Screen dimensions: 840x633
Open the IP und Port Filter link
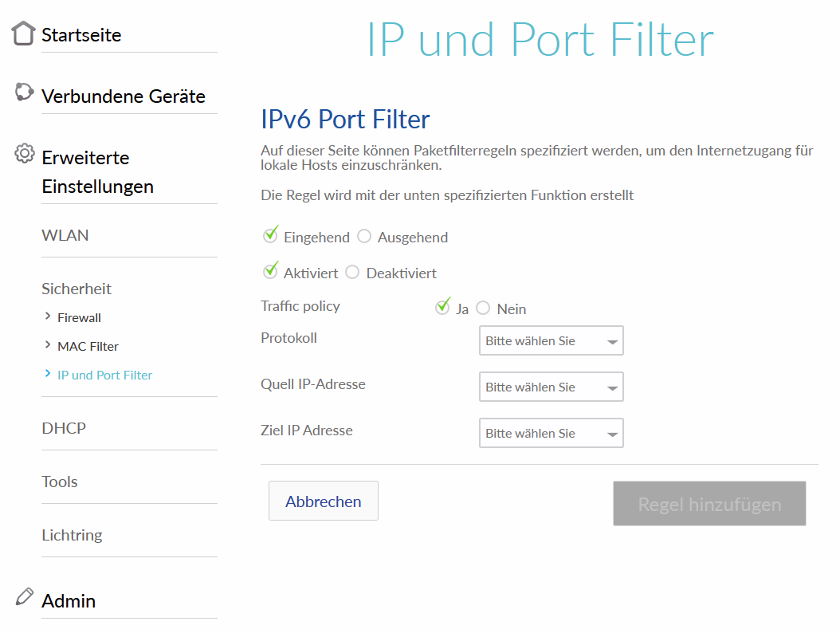[x=104, y=375]
